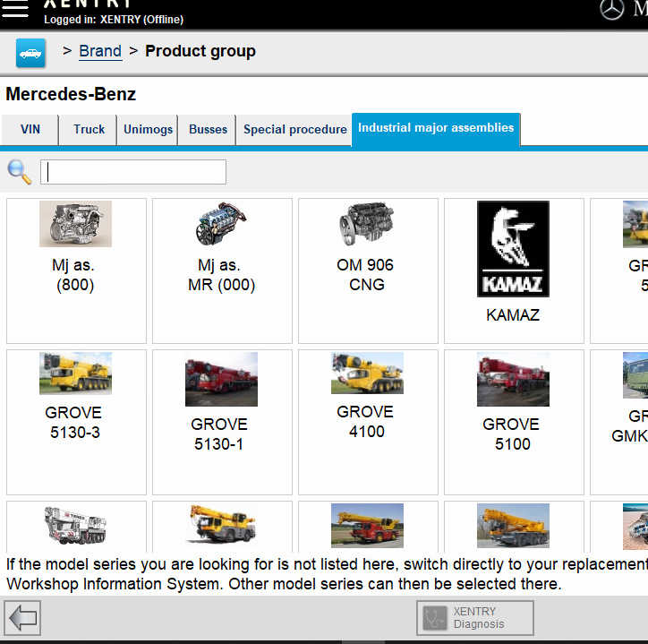Viewport: 648px width, 644px height.
Task: Click the blue car vehicle icon
Action: (x=30, y=53)
